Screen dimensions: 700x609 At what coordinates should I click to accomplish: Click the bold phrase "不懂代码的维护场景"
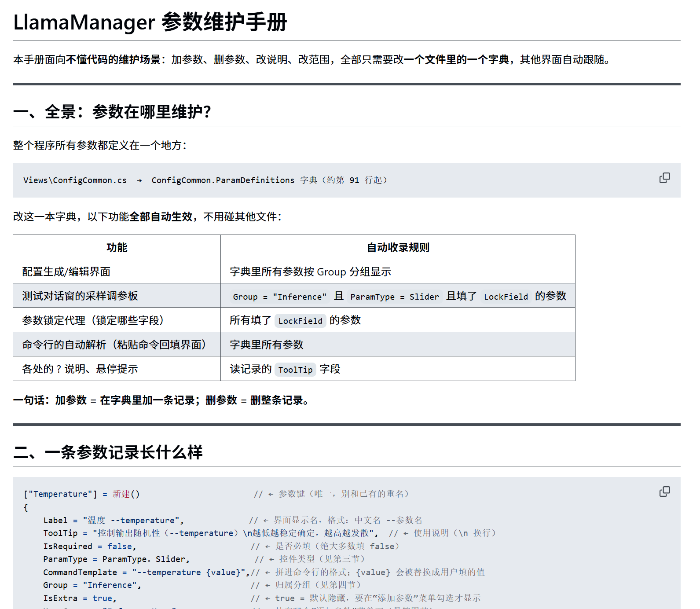(x=114, y=59)
